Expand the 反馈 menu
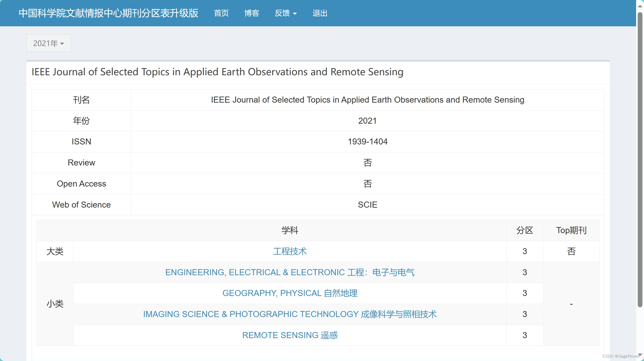This screenshot has height=361, width=644. tap(286, 13)
